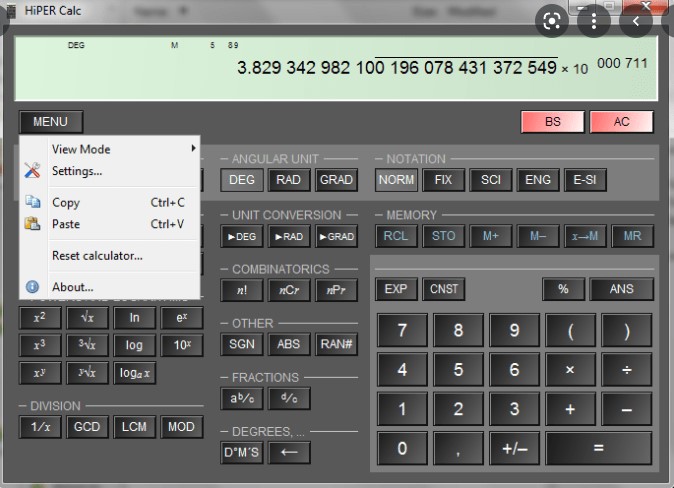
Task: Select NORM notation
Action: [396, 180]
